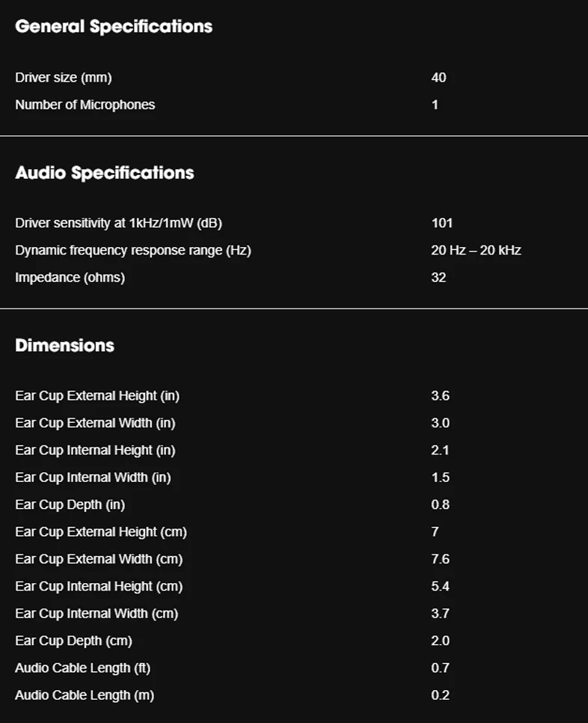
Task: Select the Driver size (mm) label
Action: click(x=64, y=78)
